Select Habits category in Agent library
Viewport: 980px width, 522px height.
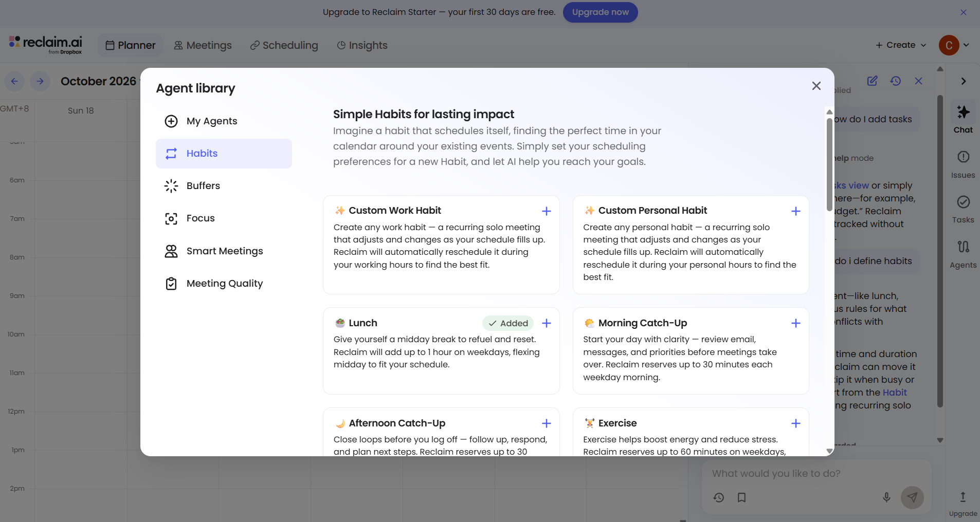224,154
